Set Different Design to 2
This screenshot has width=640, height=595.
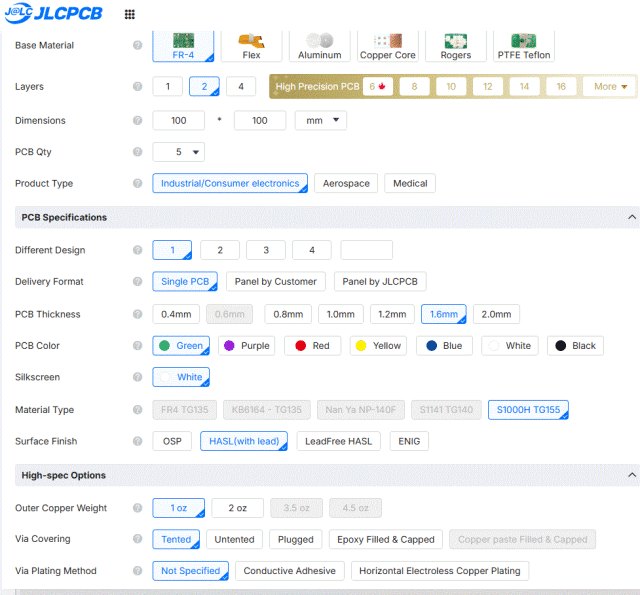point(220,250)
